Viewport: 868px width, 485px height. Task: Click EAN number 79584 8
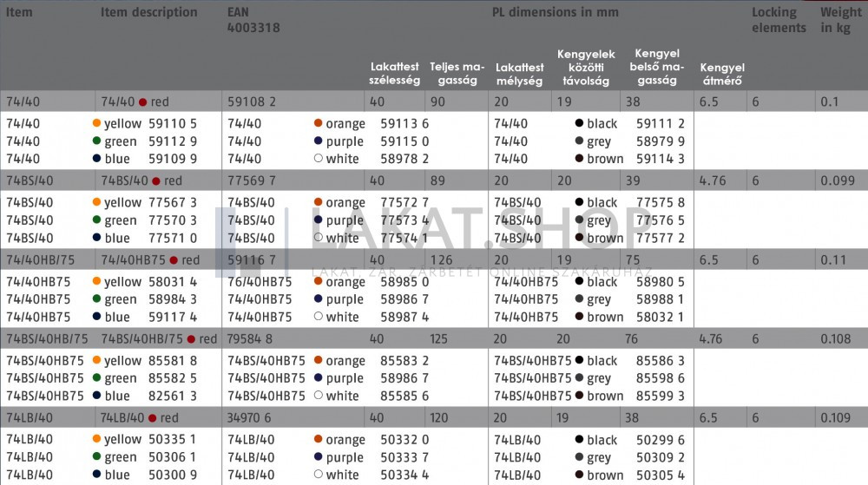[x=250, y=339]
